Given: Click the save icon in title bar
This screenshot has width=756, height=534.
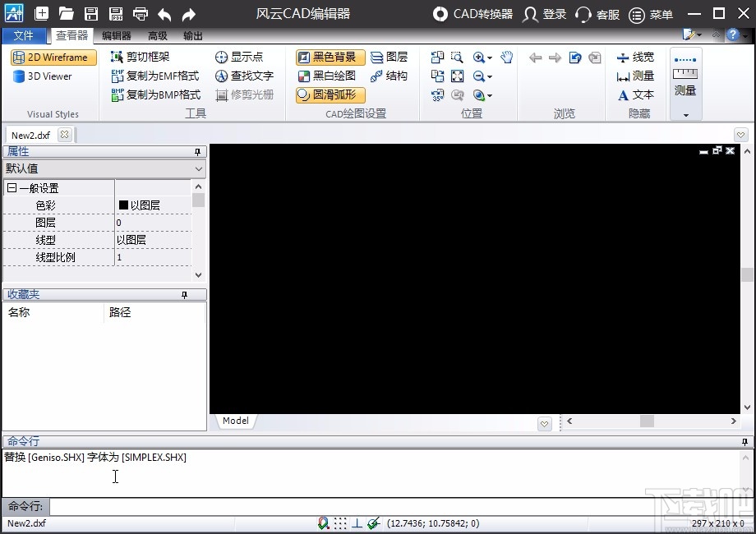Looking at the screenshot, I should [x=92, y=14].
